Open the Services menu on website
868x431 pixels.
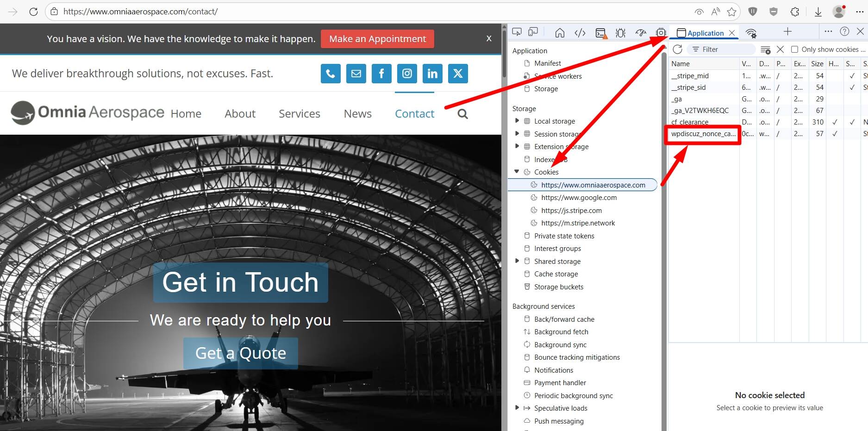[299, 114]
